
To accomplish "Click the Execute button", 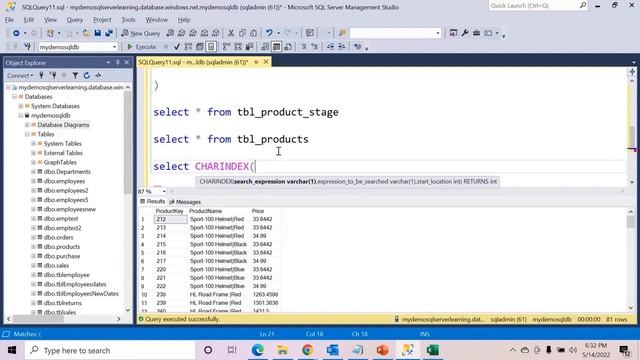I will [141, 47].
